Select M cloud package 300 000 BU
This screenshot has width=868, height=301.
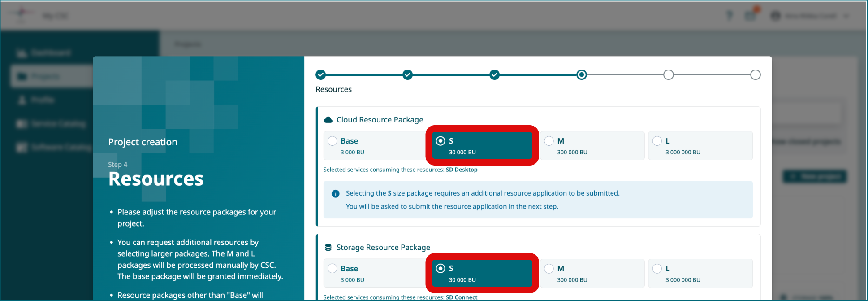pyautogui.click(x=549, y=141)
